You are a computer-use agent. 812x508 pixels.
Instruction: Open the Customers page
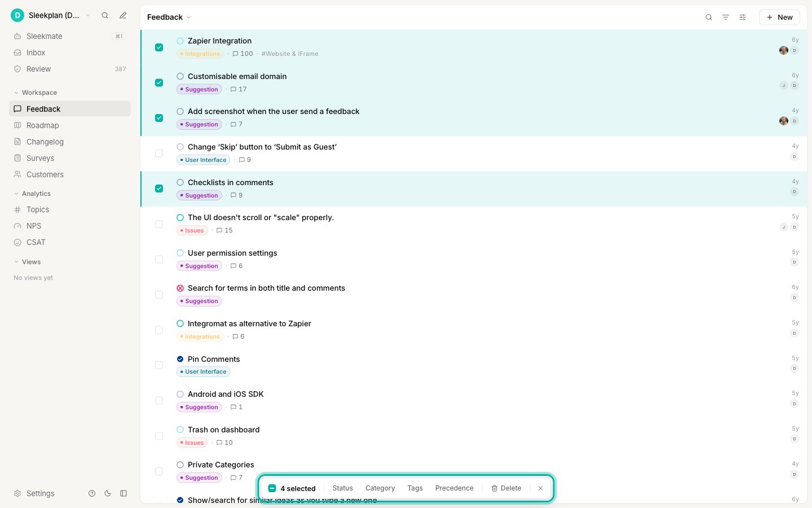[70, 174]
